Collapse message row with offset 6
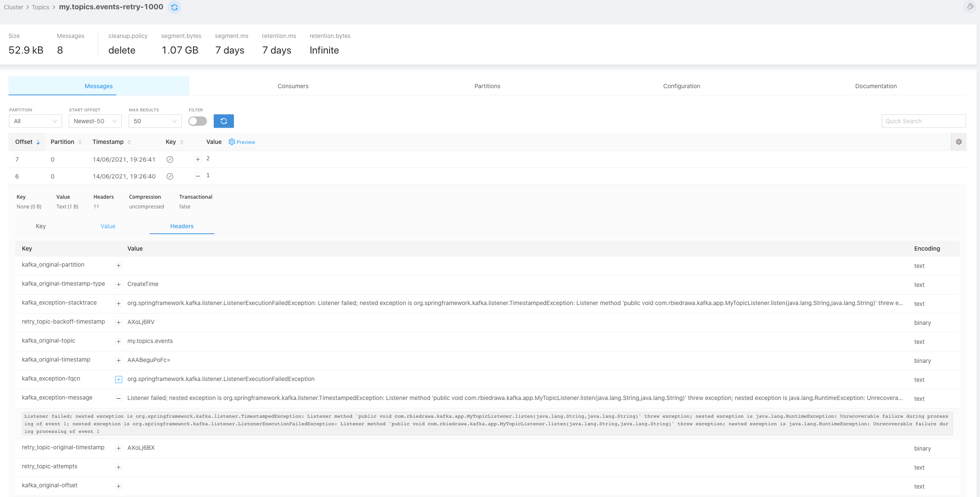This screenshot has height=497, width=980. coord(198,176)
